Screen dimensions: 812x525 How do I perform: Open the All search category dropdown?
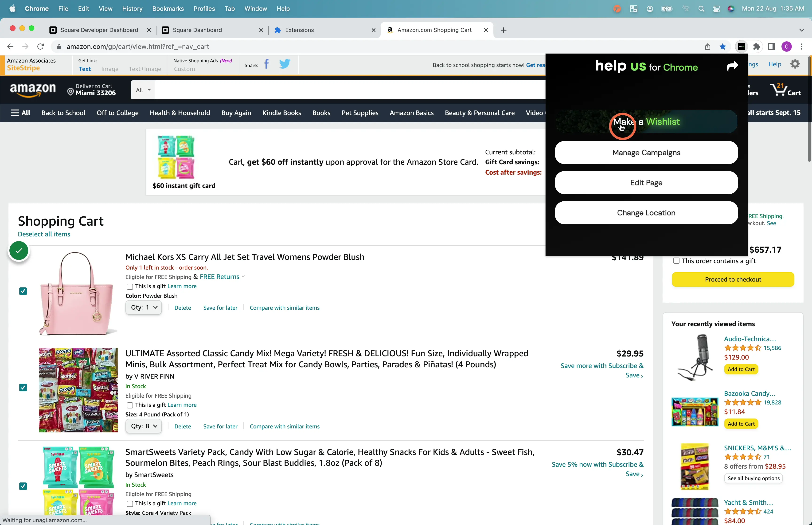coord(143,90)
